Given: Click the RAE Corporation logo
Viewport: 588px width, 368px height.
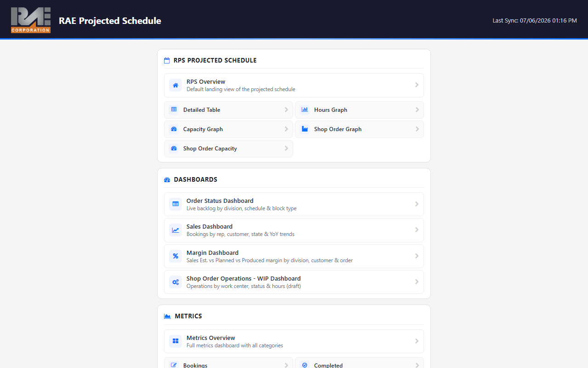Looking at the screenshot, I should (31, 20).
